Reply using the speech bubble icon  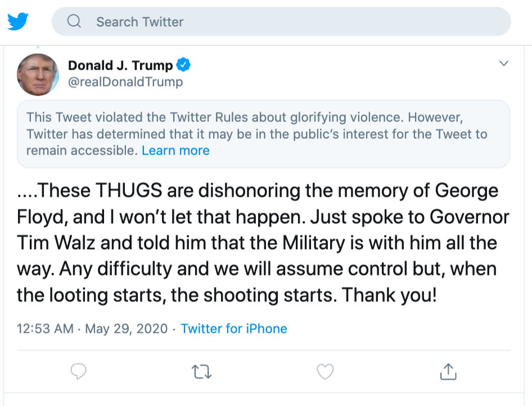[x=79, y=371]
